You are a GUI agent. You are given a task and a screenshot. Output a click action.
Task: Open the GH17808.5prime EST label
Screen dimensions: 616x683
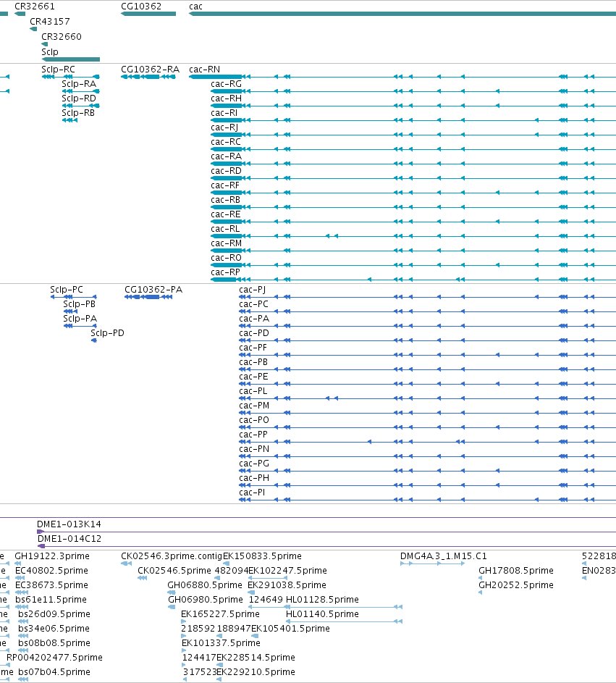(x=516, y=571)
